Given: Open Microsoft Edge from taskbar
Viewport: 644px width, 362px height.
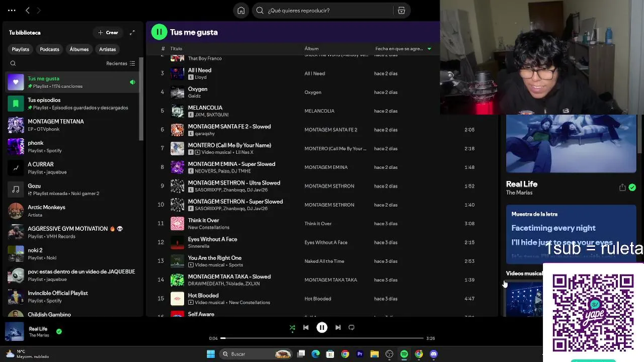Looking at the screenshot, I should (x=315, y=354).
